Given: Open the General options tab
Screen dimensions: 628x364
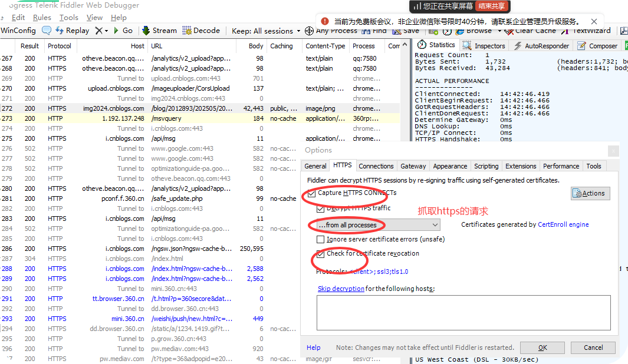Looking at the screenshot, I should click(x=315, y=166).
